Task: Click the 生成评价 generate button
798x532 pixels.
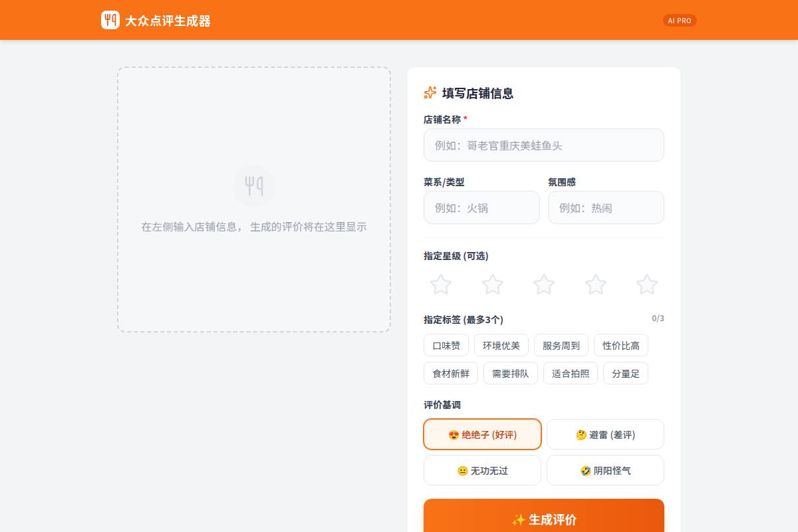Action: [544, 519]
